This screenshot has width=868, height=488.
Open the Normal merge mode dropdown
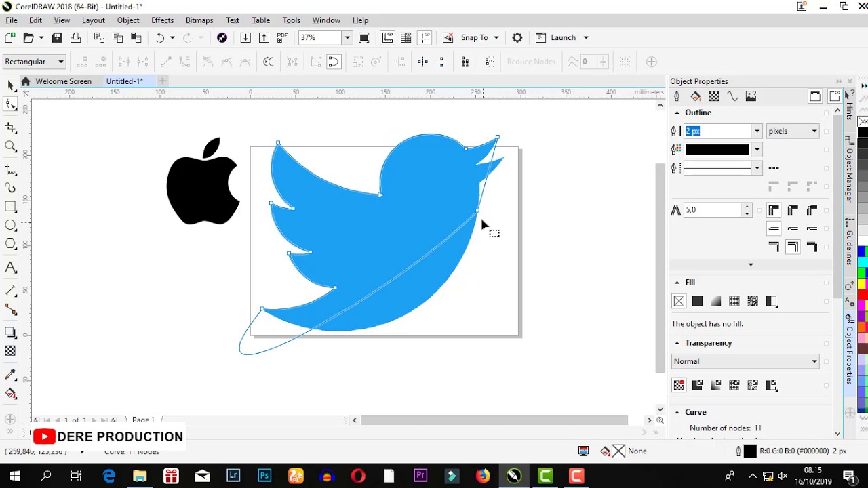pyautogui.click(x=745, y=361)
